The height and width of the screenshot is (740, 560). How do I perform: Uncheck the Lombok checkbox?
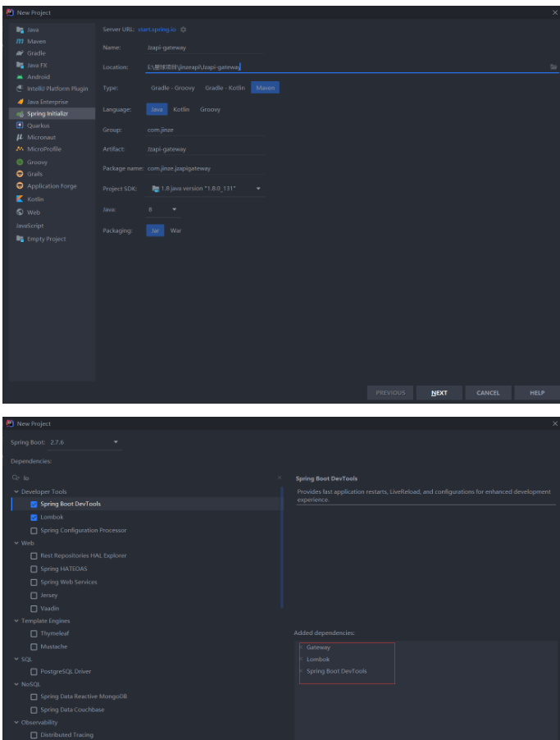34,517
